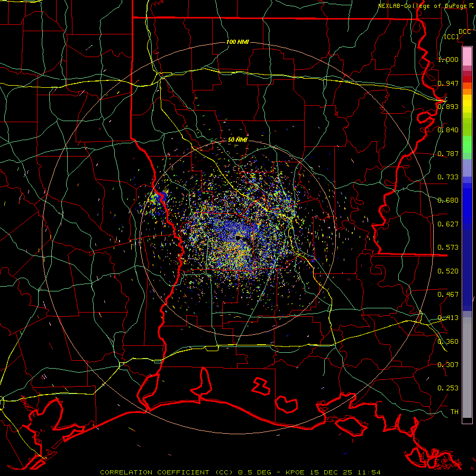Select the 0.520 scale value

[448, 271]
